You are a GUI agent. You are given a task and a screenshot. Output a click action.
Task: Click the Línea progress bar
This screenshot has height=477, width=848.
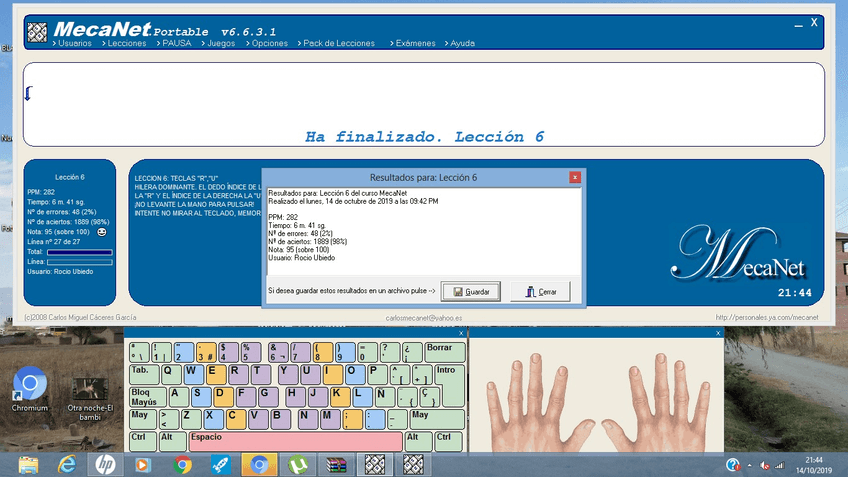tap(80, 262)
